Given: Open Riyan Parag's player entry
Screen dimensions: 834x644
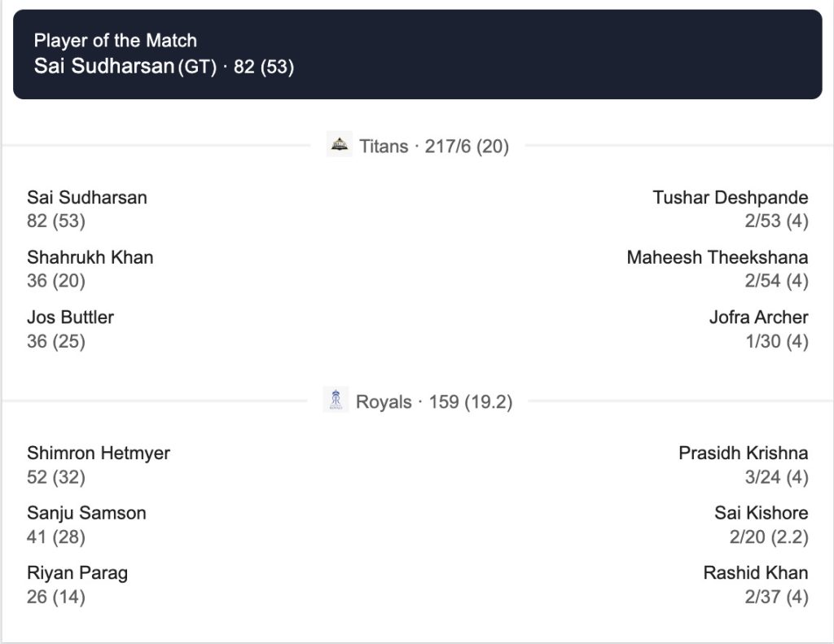Looking at the screenshot, I should (77, 573).
